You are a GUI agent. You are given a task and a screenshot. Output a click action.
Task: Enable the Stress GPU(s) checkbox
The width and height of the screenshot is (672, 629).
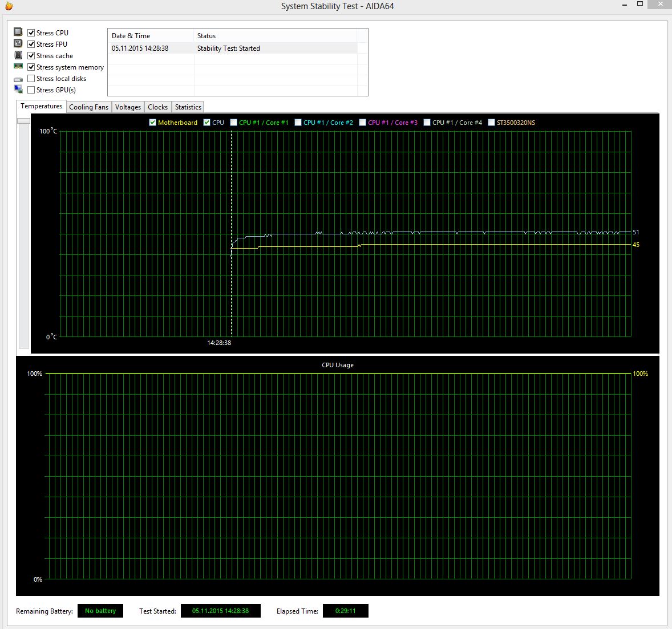(31, 90)
